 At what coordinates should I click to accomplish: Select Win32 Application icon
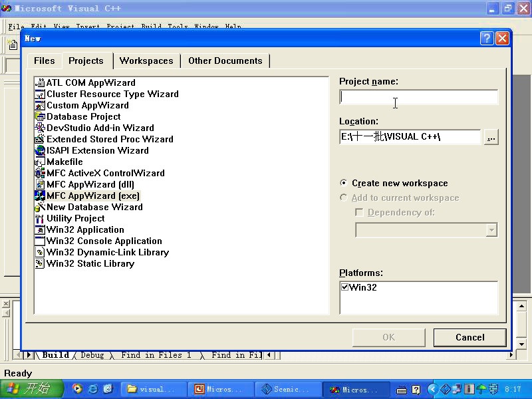click(x=40, y=229)
